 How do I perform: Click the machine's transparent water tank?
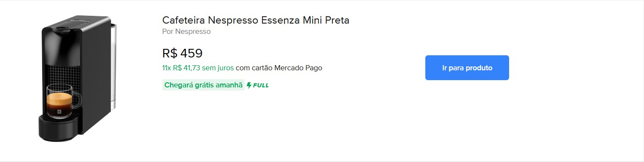113,66
